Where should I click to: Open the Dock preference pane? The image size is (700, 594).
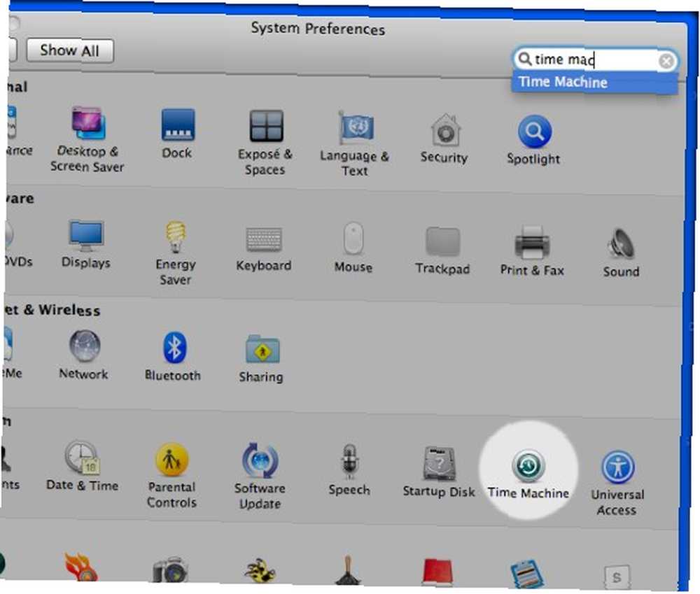click(177, 134)
